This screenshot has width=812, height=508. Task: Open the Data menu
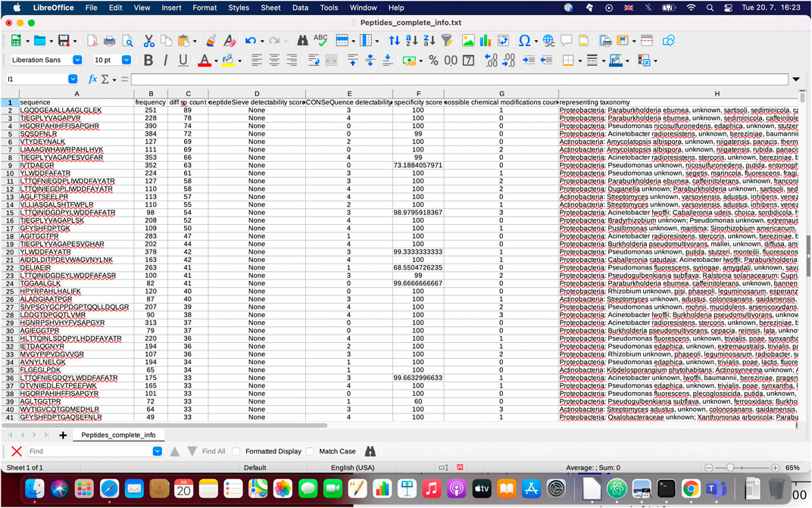click(300, 8)
